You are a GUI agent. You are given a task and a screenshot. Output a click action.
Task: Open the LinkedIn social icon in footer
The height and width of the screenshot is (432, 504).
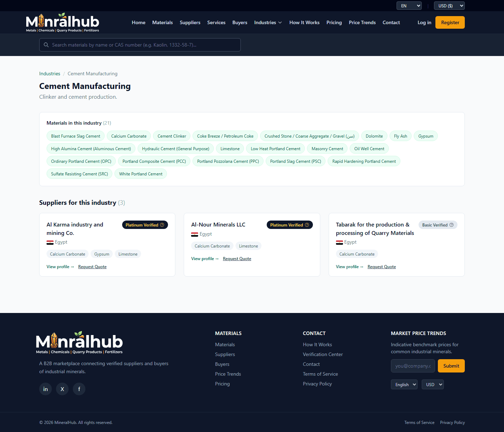45,389
